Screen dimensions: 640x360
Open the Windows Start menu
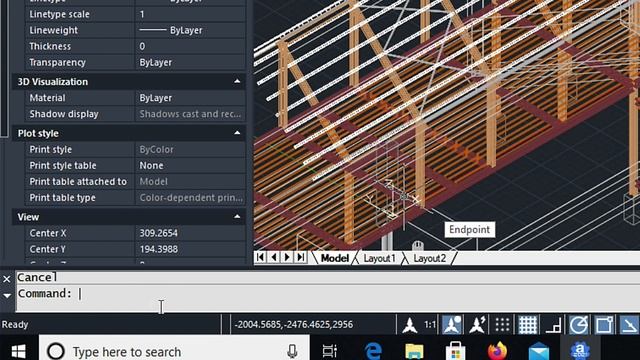[x=18, y=351]
